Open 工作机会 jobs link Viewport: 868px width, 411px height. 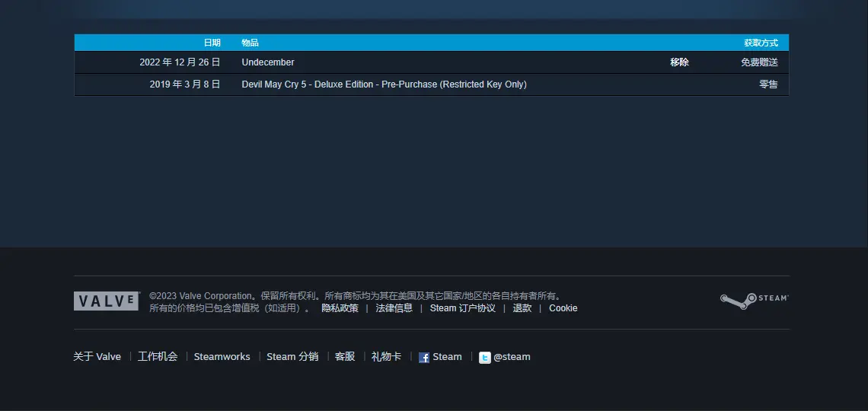(x=158, y=357)
